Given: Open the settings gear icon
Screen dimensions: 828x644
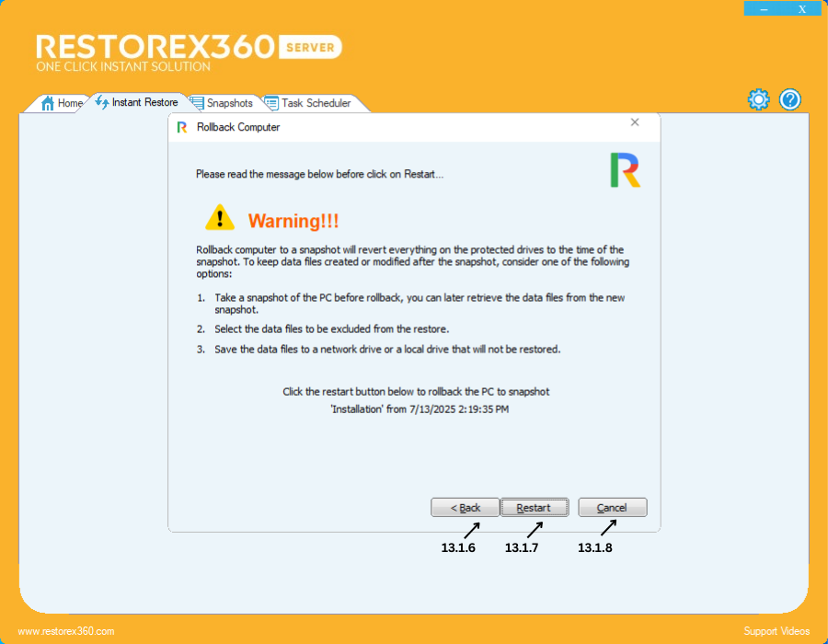Looking at the screenshot, I should pos(758,99).
